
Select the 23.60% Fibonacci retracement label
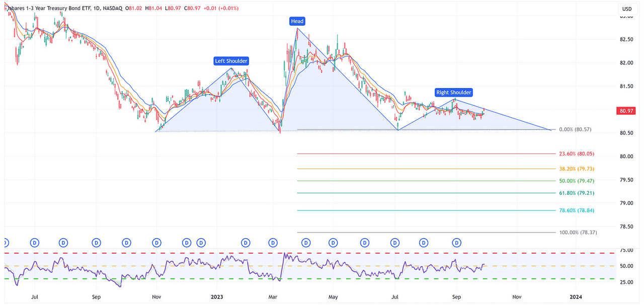coord(577,154)
